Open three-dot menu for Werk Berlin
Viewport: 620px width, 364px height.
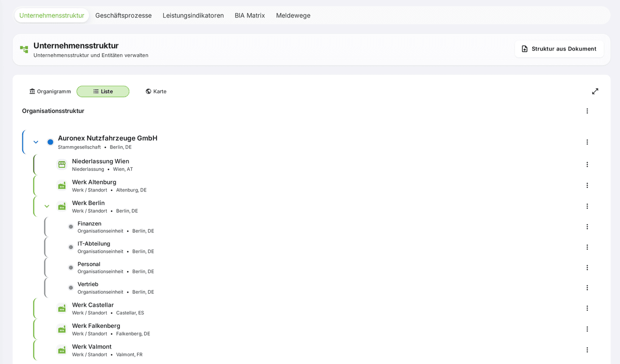click(587, 206)
